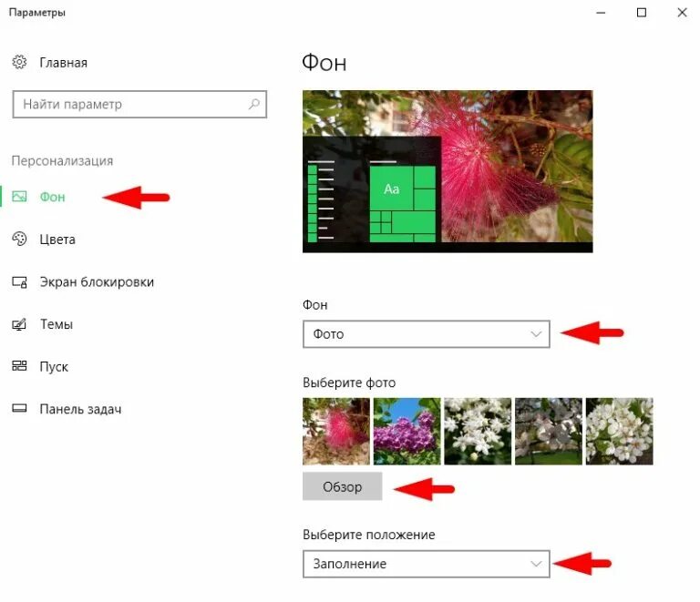The height and width of the screenshot is (602, 700).
Task: Click the gear icon next to Главная
Action: pyautogui.click(x=19, y=62)
